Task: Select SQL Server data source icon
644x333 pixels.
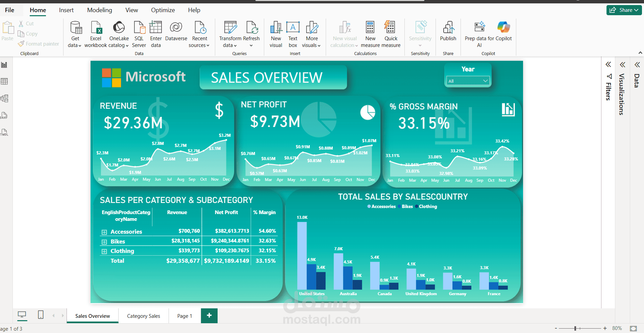Action: [139, 28]
